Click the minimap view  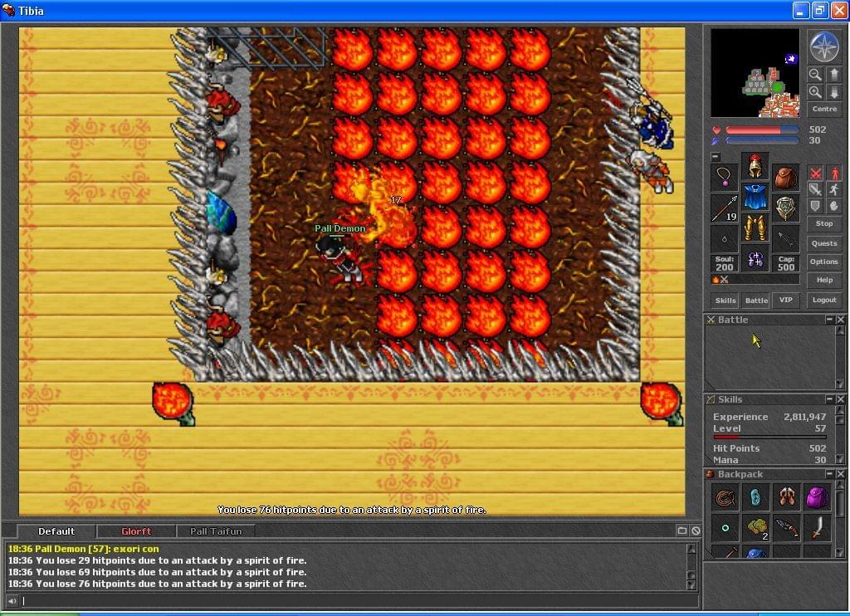click(x=755, y=73)
